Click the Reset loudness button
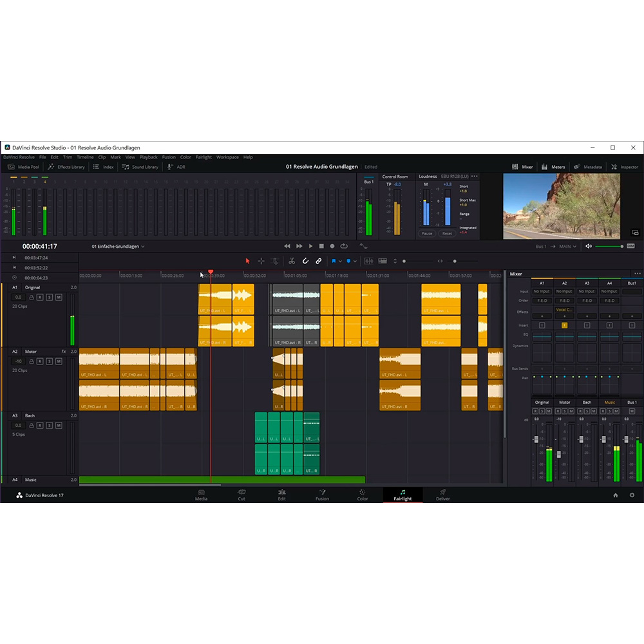 [x=448, y=233]
